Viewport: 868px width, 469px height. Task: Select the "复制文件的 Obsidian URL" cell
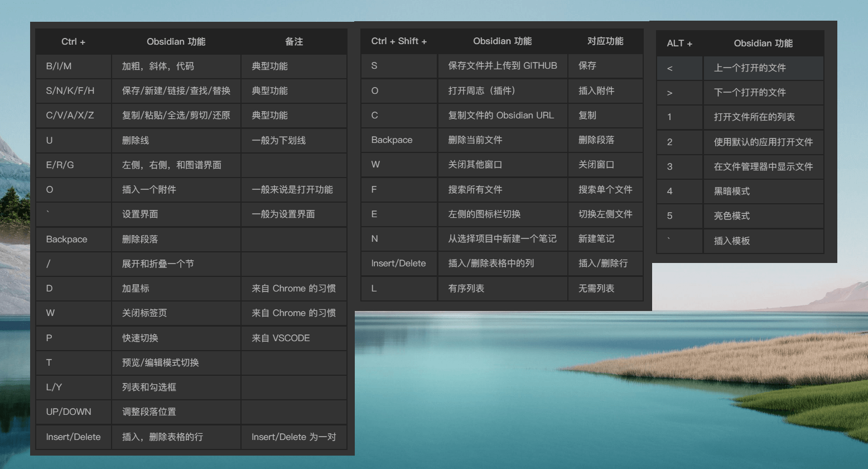coord(501,116)
